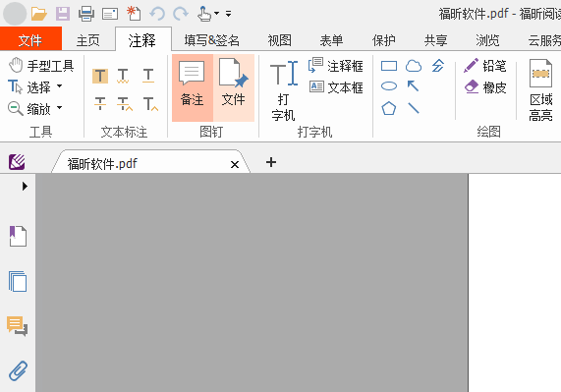Click the Open folder icon in quick access
The height and width of the screenshot is (392, 561).
(x=39, y=14)
